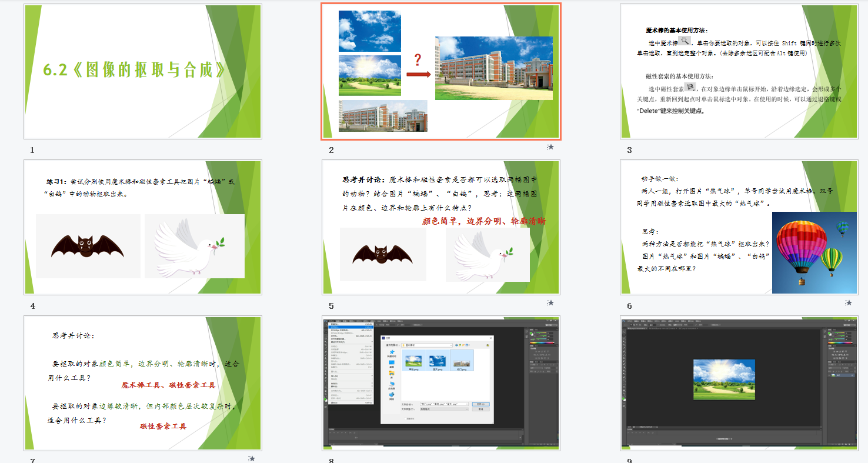The image size is (868, 463).
Task: Select slide 4 with the 练习1 bat and dove exercise
Action: coord(143,227)
